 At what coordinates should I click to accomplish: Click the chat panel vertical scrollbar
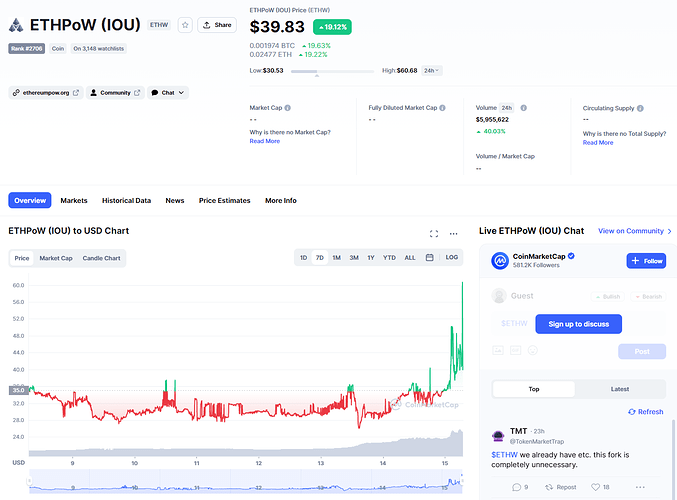[673, 459]
